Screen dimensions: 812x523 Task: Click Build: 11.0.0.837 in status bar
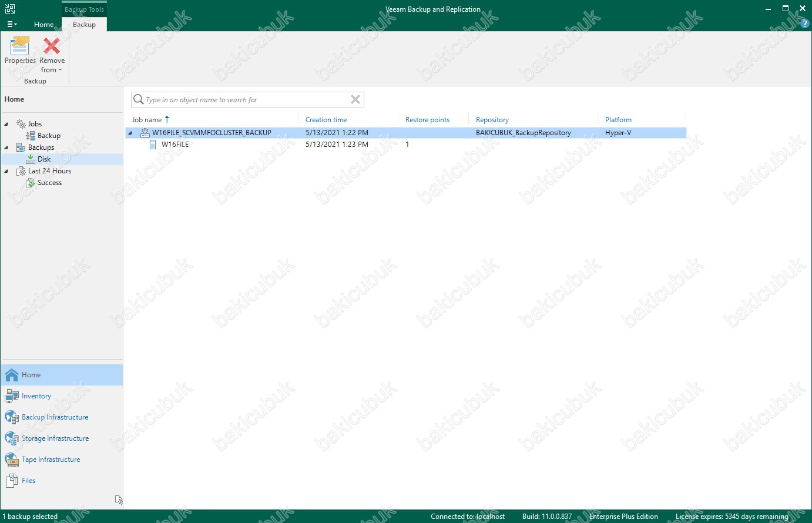click(x=547, y=517)
